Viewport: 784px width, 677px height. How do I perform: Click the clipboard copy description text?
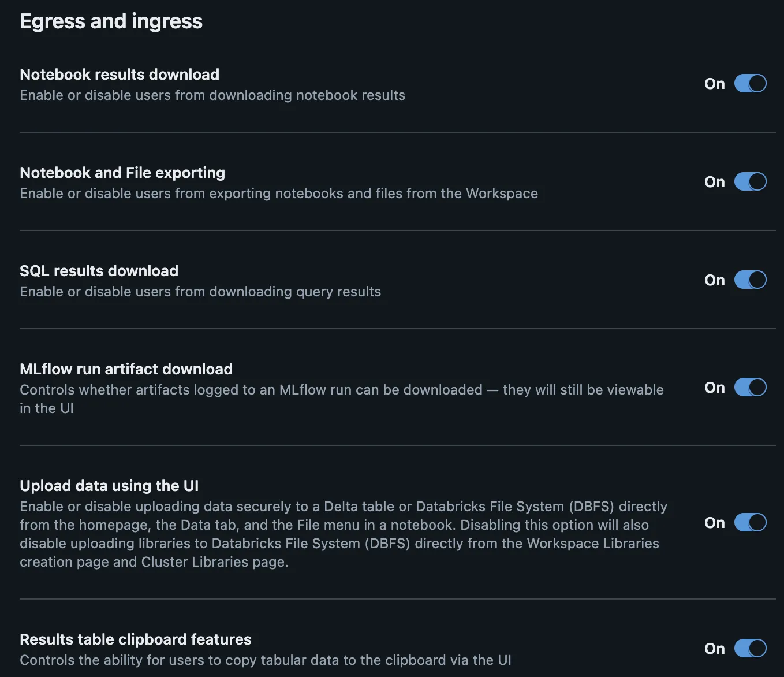point(266,660)
